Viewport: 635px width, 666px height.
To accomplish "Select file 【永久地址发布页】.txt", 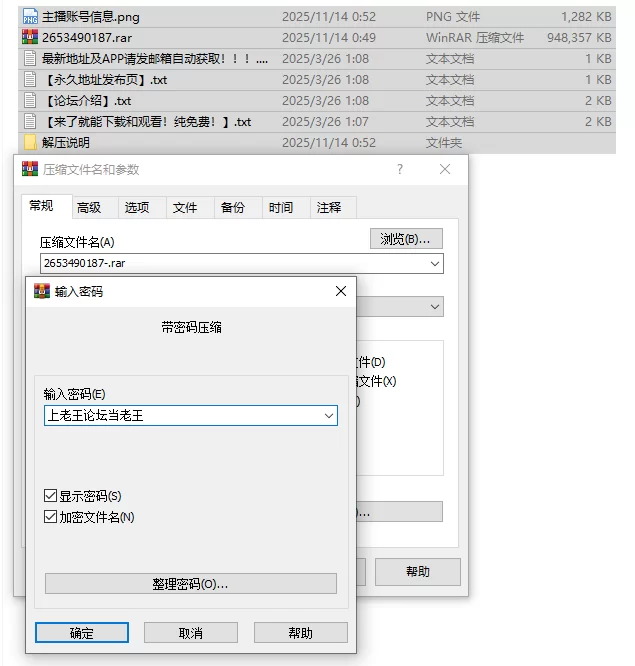I will pos(106,80).
